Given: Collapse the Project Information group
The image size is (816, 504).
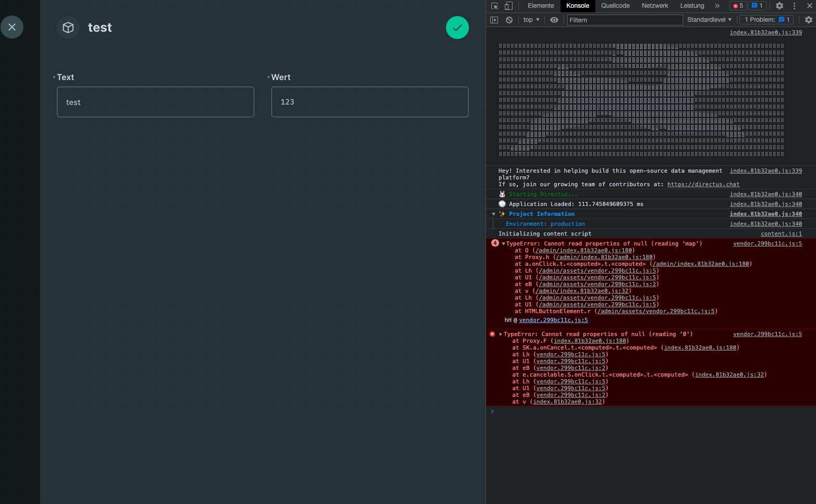Looking at the screenshot, I should [493, 214].
